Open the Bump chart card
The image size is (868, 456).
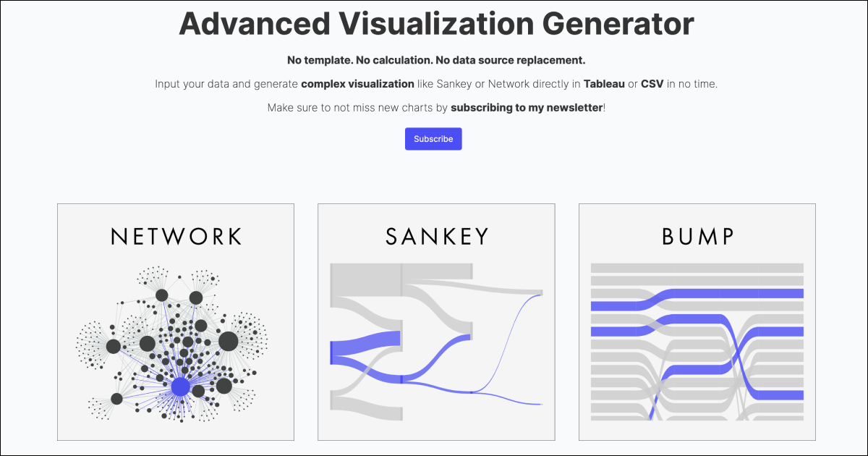(697, 322)
